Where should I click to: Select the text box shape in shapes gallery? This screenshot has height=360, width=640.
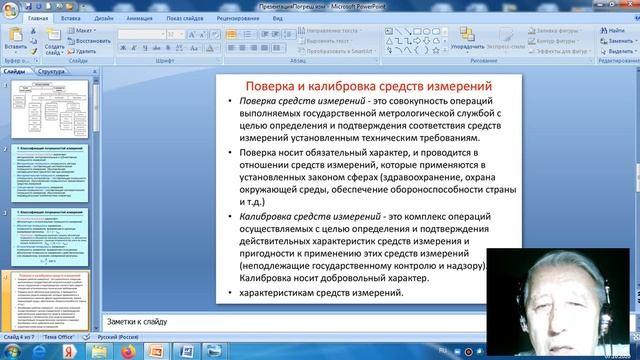coord(389,31)
